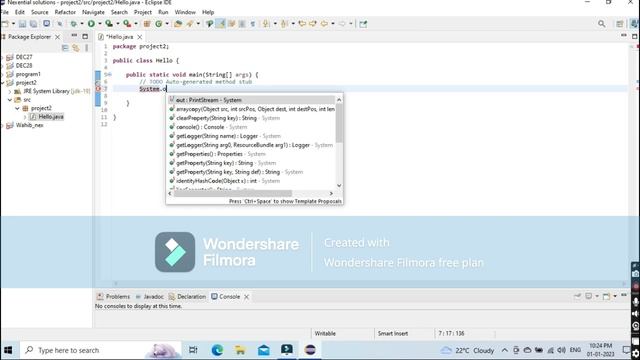
Task: Click the Save toolbar icon
Action: coord(22,24)
